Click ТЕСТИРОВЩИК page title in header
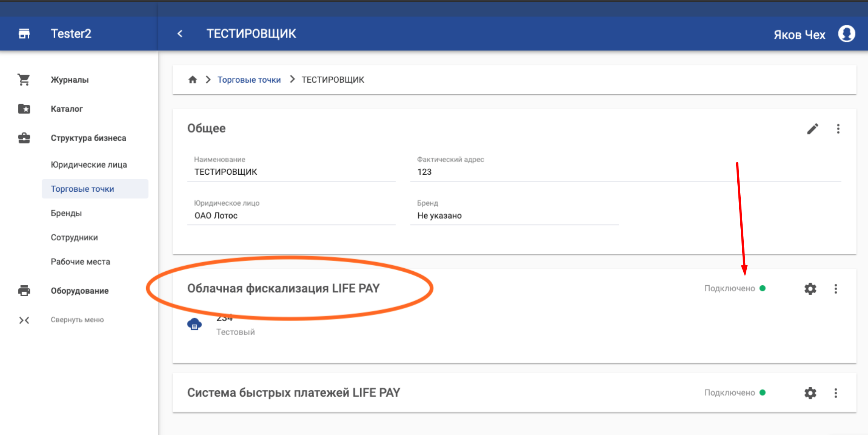868x435 pixels. [251, 34]
